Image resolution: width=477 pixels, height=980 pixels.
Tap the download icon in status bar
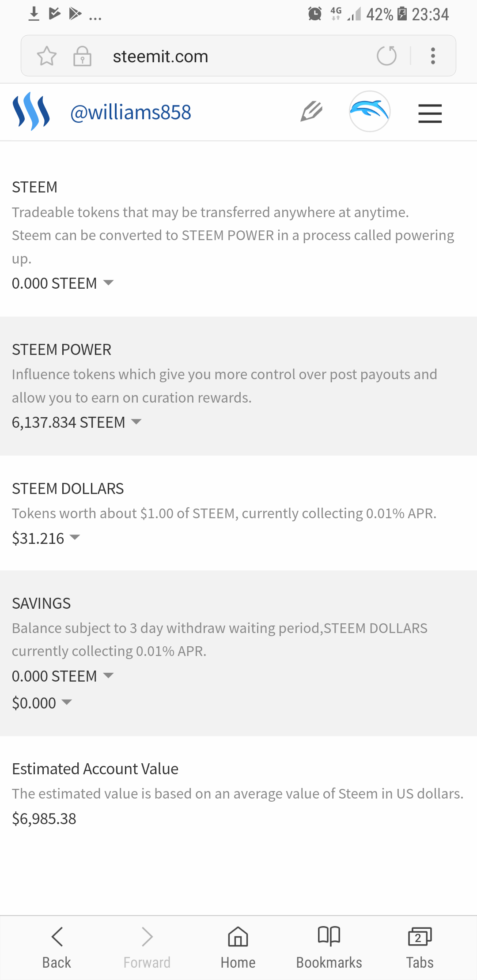coord(34,14)
